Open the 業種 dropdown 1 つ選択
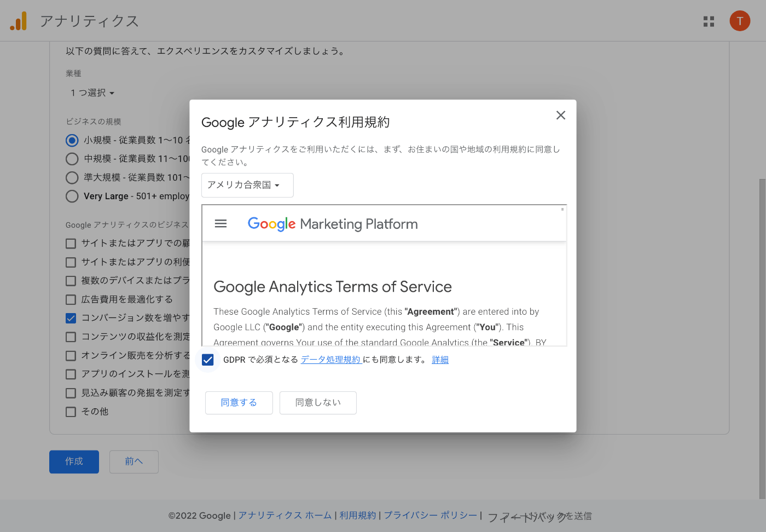This screenshot has width=766, height=532. [92, 93]
